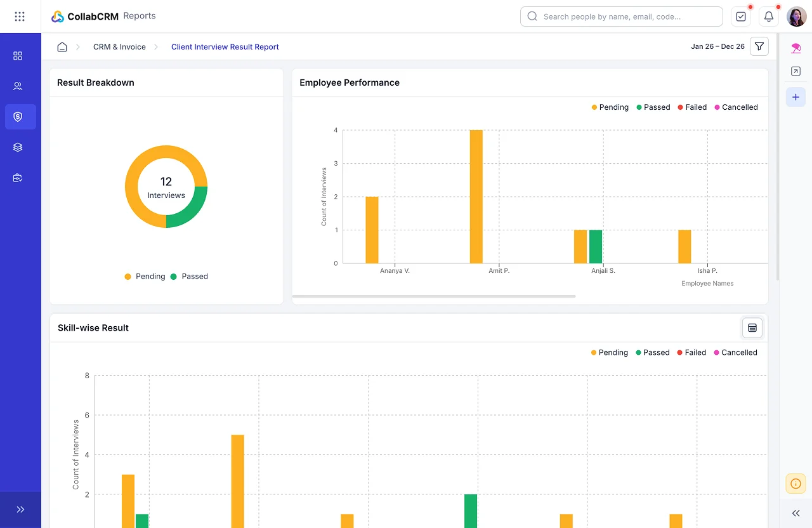
Task: Toggle Passed legend in Skill-wise Result
Action: point(653,352)
